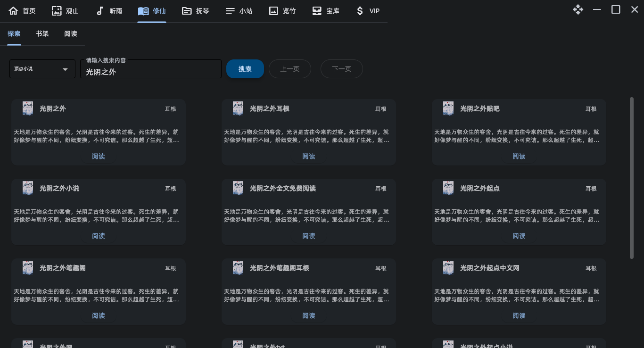Select the 探索 sub-tab
The height and width of the screenshot is (348, 644).
click(14, 34)
